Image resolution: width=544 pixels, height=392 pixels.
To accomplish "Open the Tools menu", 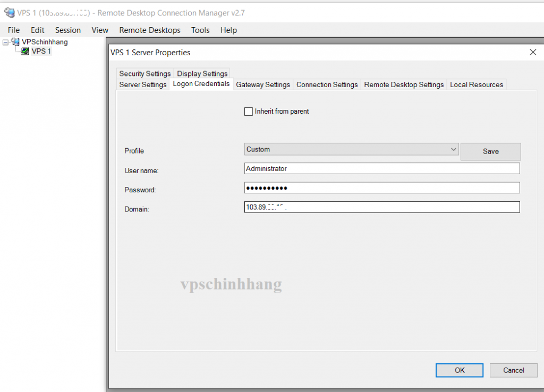I will coord(200,30).
